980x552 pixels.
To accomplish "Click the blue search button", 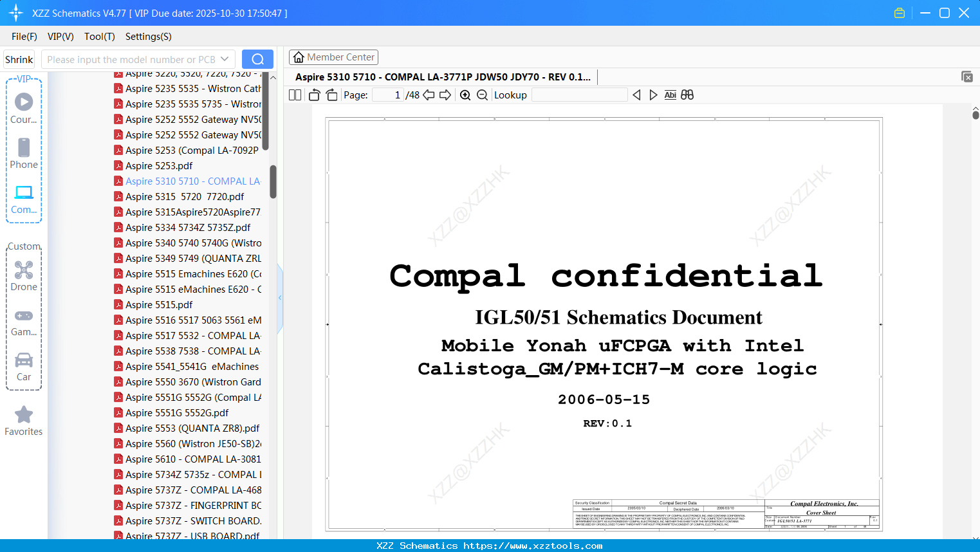I will coord(257,59).
